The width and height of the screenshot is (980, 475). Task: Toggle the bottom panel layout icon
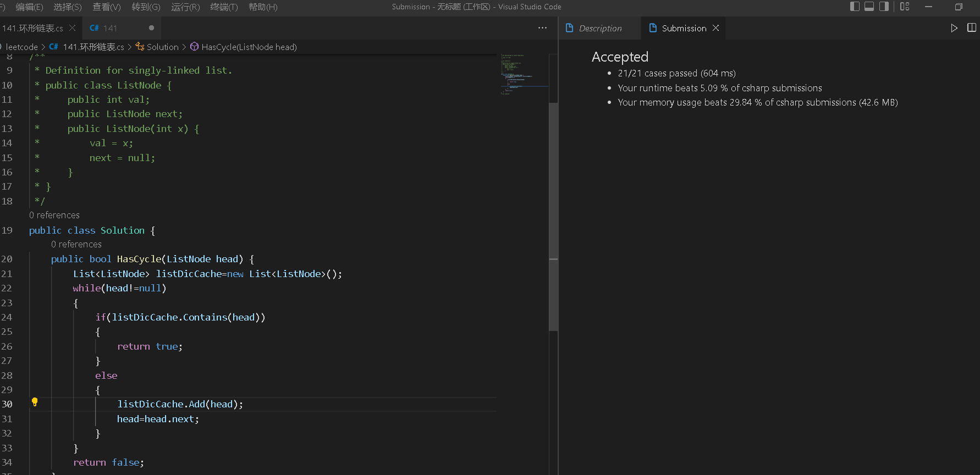coord(869,7)
